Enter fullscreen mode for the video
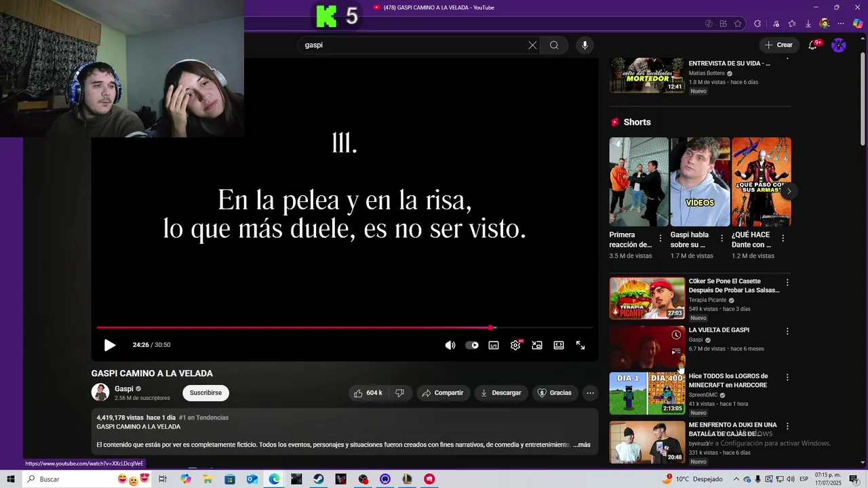 [x=580, y=345]
